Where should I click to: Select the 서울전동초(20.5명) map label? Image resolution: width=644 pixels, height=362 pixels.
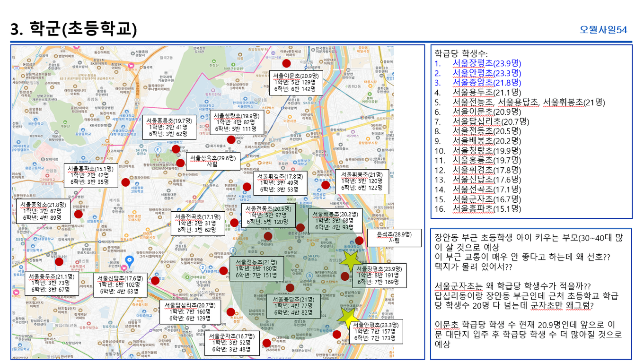click(268, 215)
